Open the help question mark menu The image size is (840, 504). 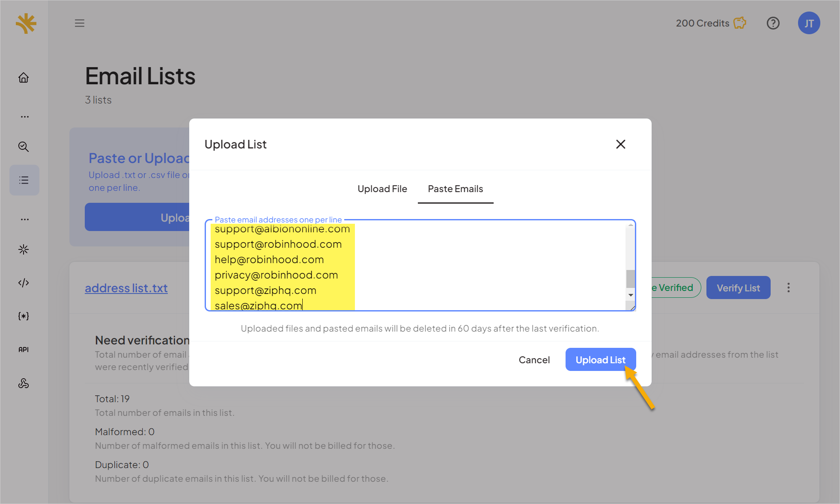click(x=773, y=23)
